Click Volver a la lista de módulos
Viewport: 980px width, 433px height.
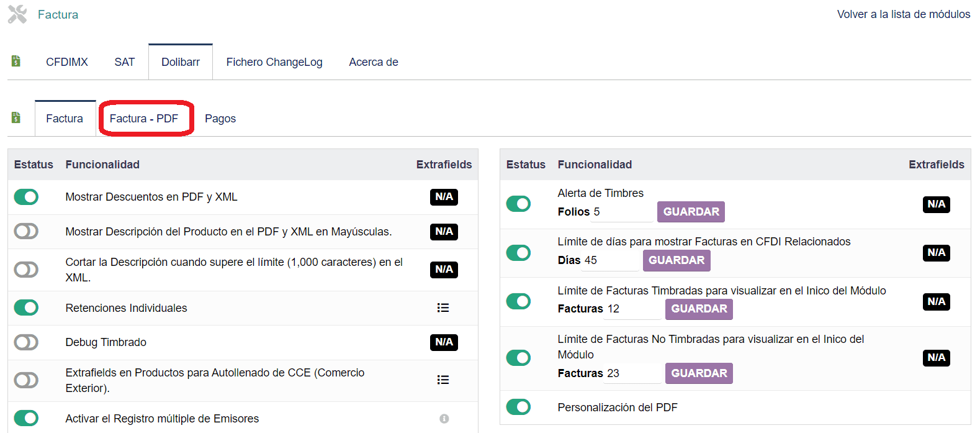[903, 14]
